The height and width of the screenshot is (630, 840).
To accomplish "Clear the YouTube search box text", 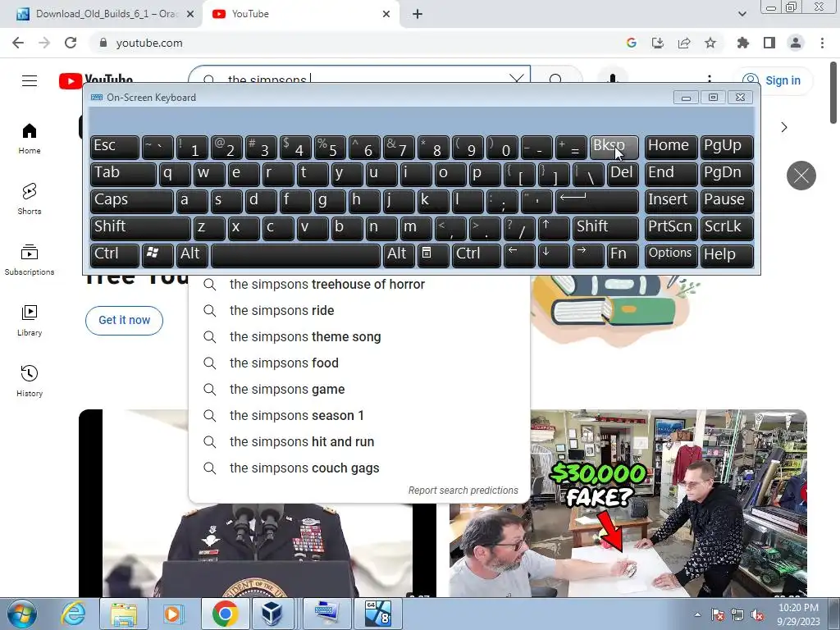I will [x=517, y=79].
